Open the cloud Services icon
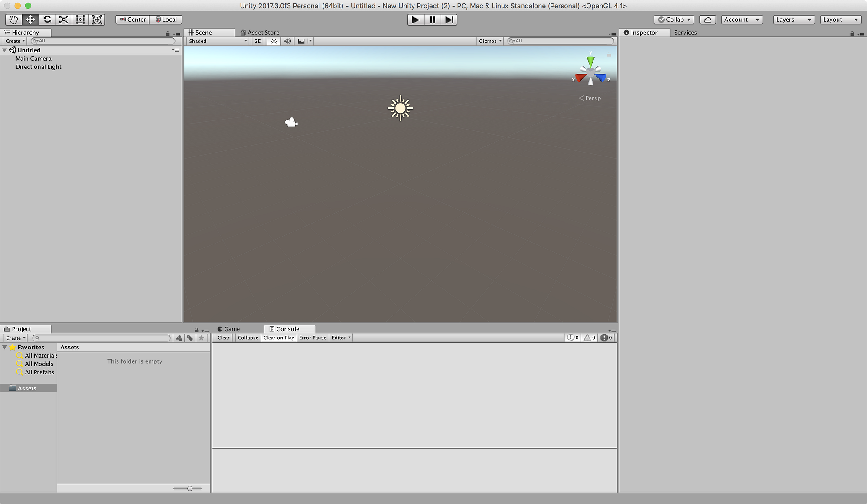867x504 pixels. [707, 20]
